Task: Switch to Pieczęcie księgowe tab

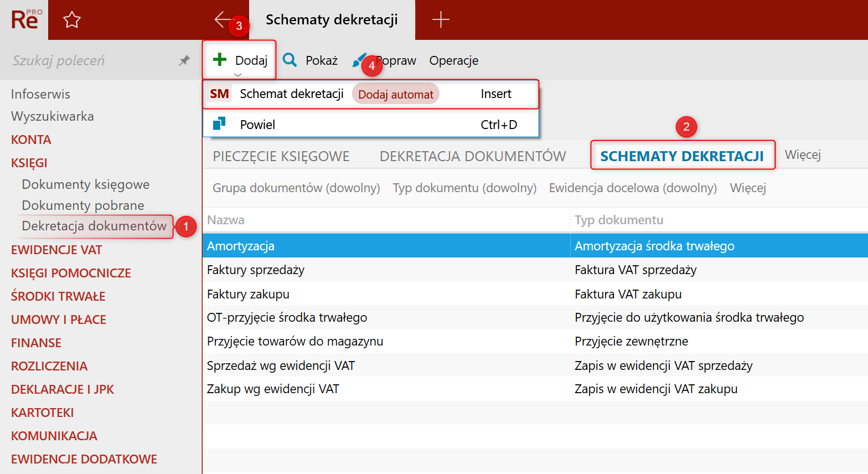Action: 281,156
